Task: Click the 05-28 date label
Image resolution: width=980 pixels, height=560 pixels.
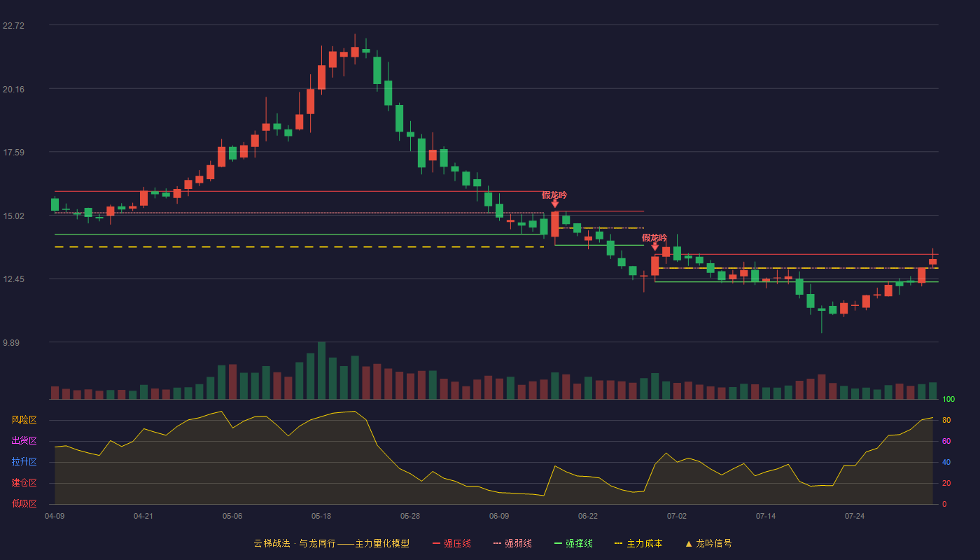Action: [410, 516]
